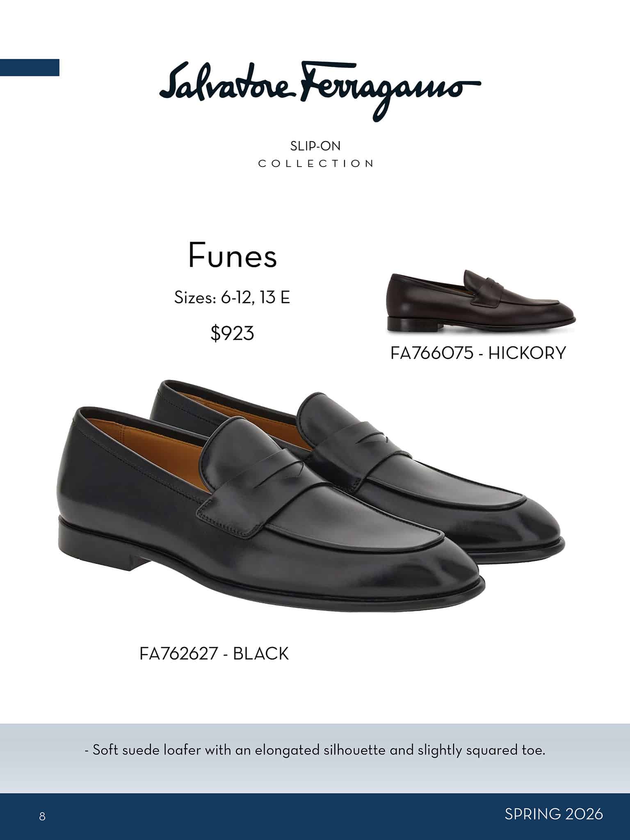Viewport: 630px width, 840px height.
Task: Select the FA766075 - HICKORY label
Action: (478, 353)
